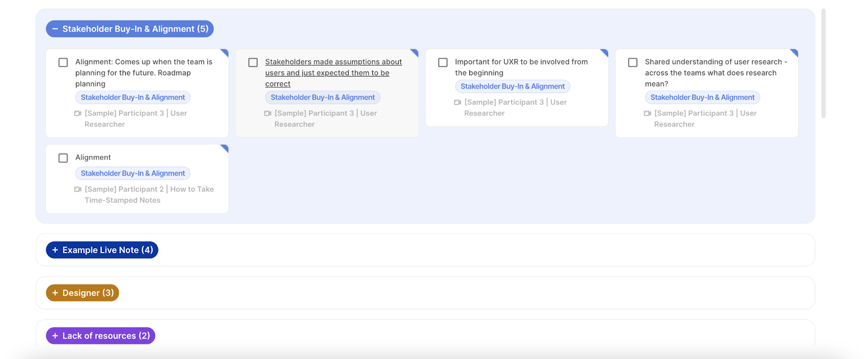868x359 pixels.
Task: Click blue corner marker on UXR involvement card
Action: pos(605,53)
